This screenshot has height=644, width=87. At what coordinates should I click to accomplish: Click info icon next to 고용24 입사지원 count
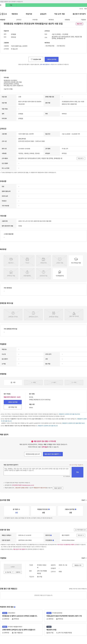(x=75, y=509)
